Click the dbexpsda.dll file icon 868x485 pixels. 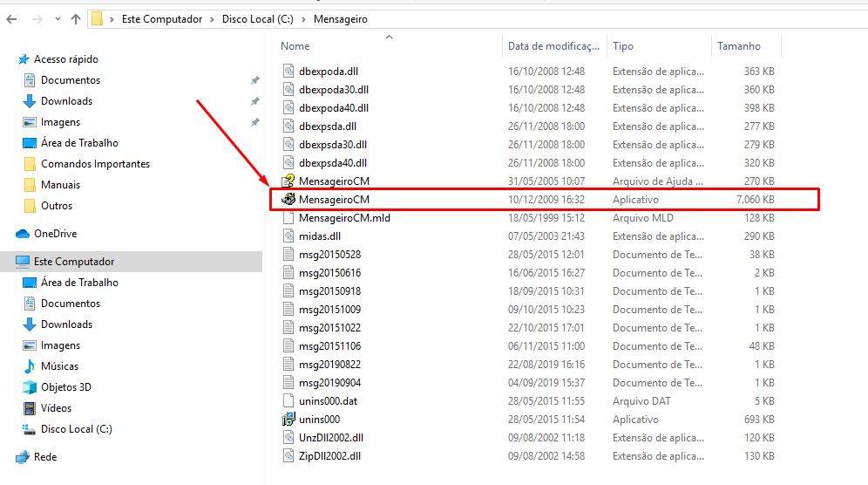click(x=288, y=126)
